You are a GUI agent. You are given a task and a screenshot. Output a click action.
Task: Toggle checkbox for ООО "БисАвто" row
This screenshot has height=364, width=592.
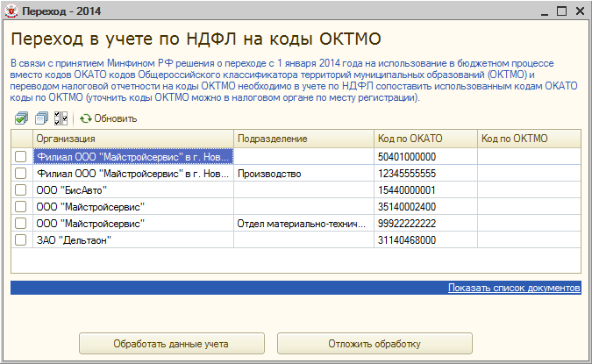click(x=21, y=190)
